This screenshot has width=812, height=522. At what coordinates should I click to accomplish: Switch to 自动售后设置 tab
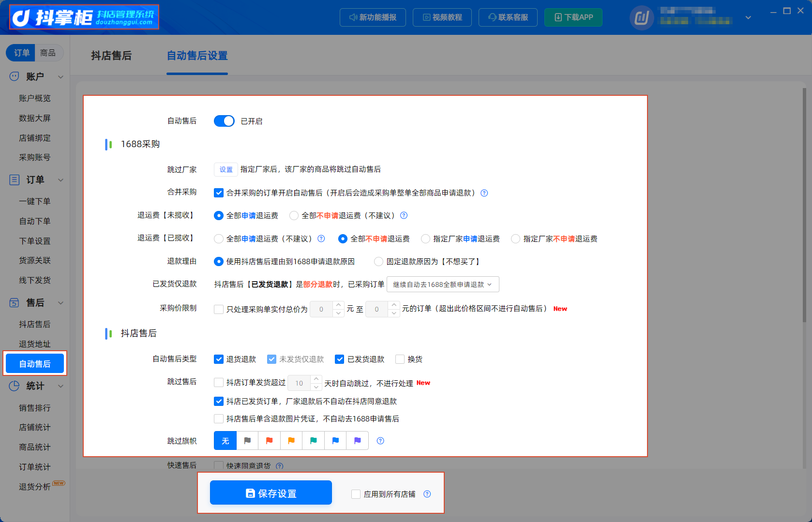pyautogui.click(x=197, y=56)
